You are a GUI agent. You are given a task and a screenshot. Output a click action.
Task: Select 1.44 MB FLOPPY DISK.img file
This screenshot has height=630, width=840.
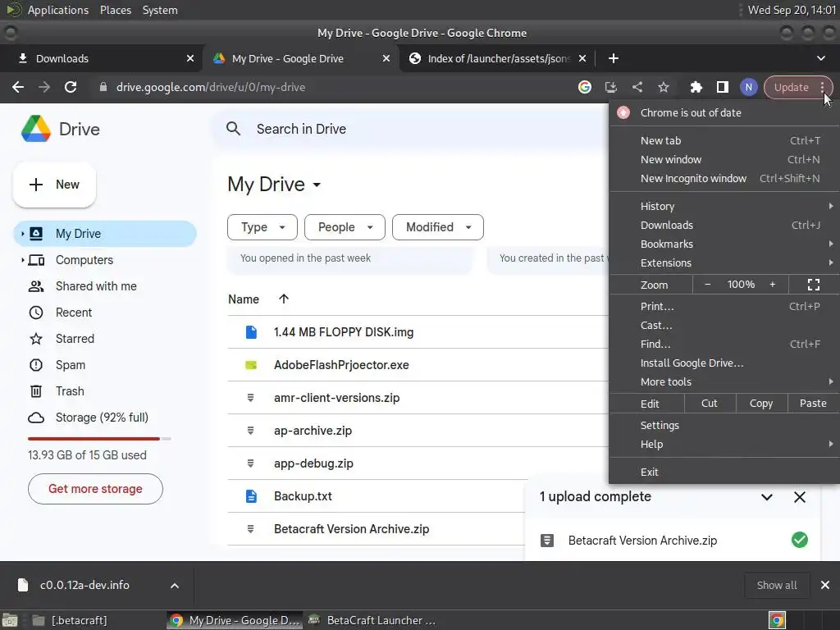418,332
